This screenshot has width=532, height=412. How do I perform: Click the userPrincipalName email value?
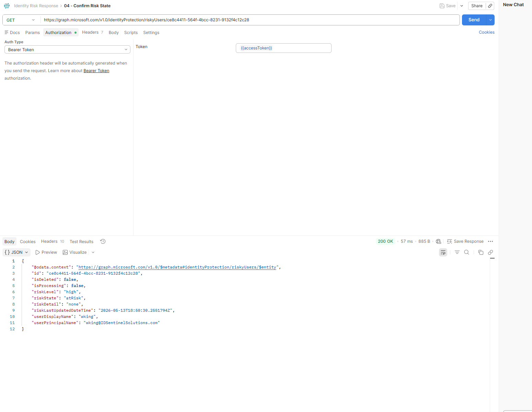(122, 323)
